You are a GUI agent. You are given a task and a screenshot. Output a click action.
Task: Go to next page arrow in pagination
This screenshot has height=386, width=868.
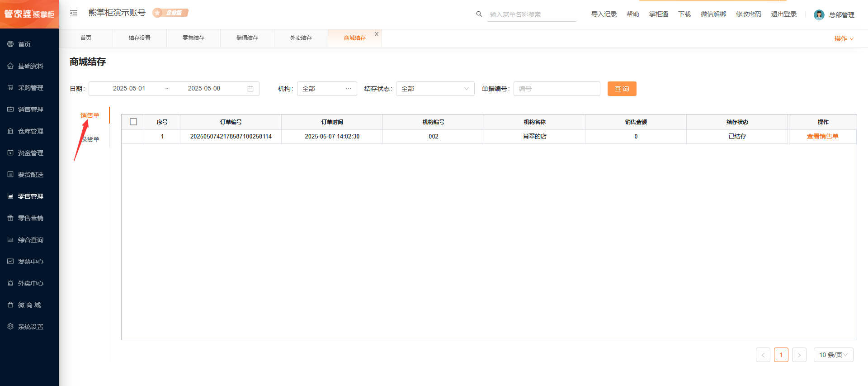(x=799, y=355)
